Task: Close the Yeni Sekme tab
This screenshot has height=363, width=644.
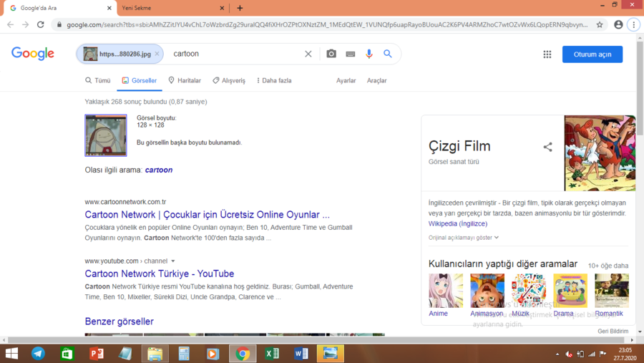Action: [222, 8]
